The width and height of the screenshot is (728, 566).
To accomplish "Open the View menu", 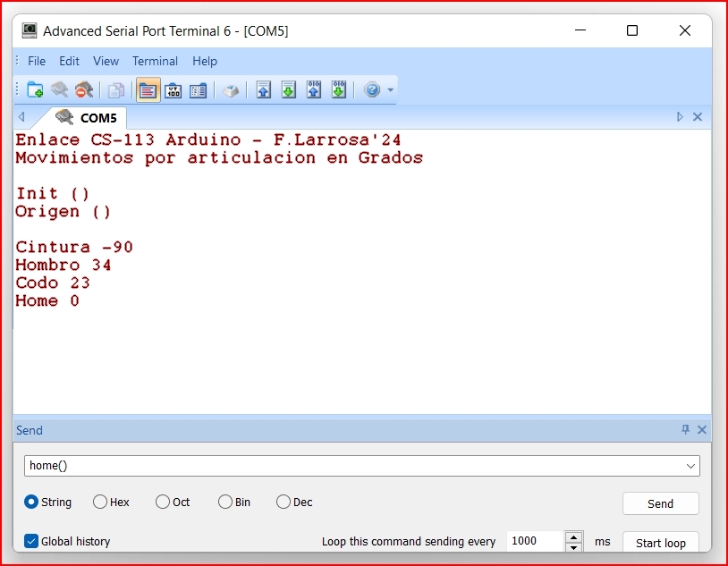I will point(106,62).
